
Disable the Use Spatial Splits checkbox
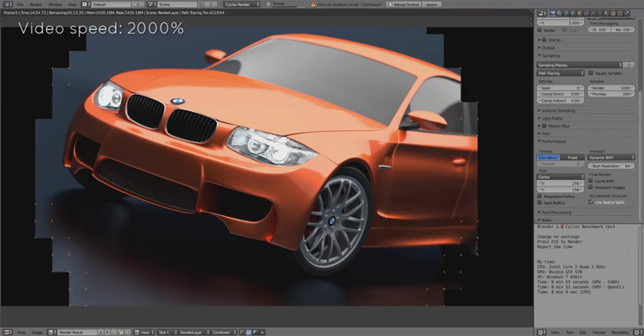click(589, 202)
